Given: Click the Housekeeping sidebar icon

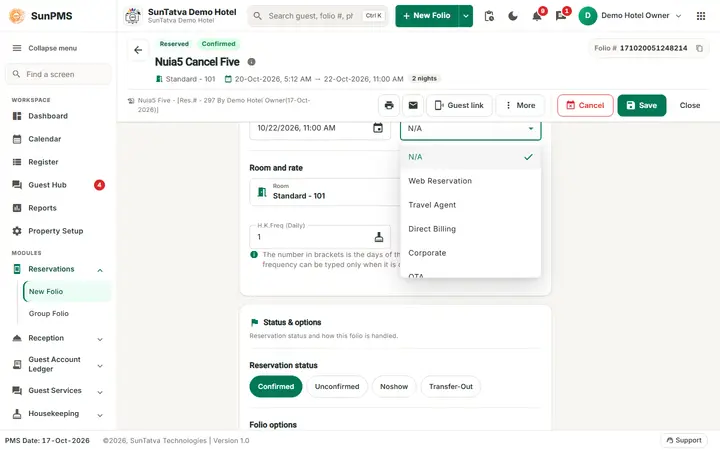Looking at the screenshot, I should 17,414.
